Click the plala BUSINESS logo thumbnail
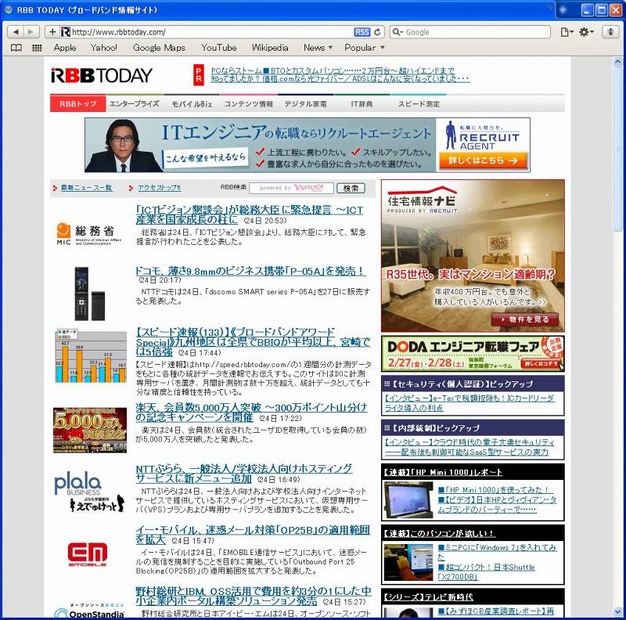 (x=89, y=492)
